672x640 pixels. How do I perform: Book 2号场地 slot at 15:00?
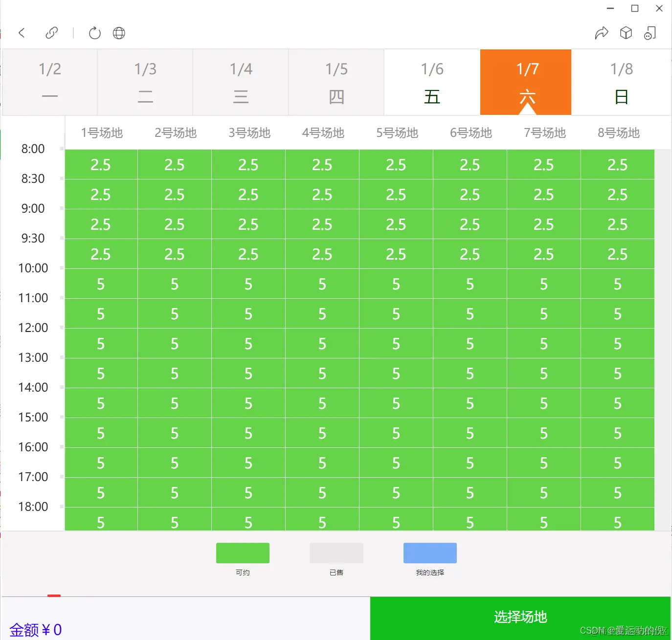[175, 433]
